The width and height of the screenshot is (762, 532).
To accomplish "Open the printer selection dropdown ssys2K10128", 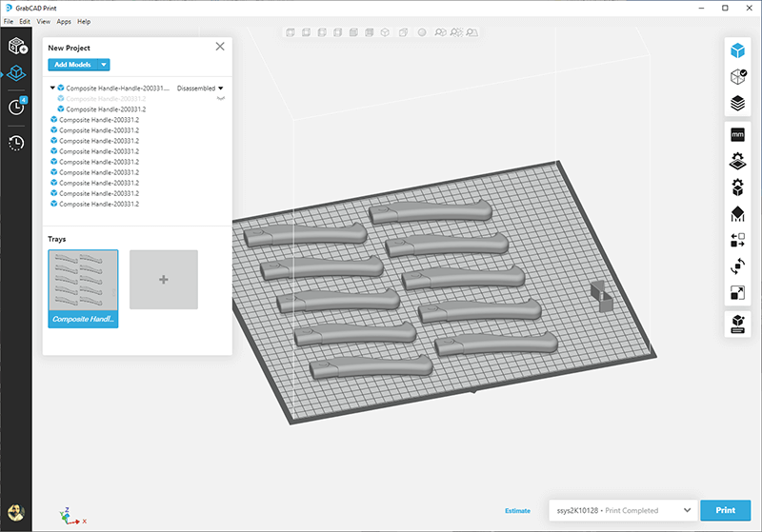I will point(621,511).
